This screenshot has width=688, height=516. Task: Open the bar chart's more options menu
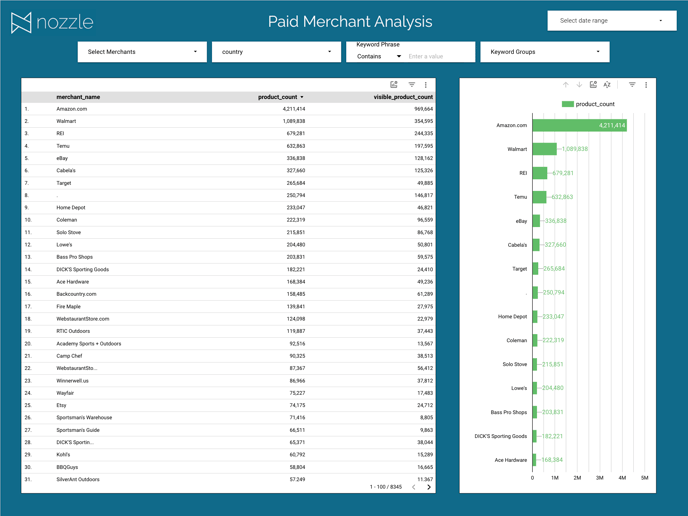646,85
